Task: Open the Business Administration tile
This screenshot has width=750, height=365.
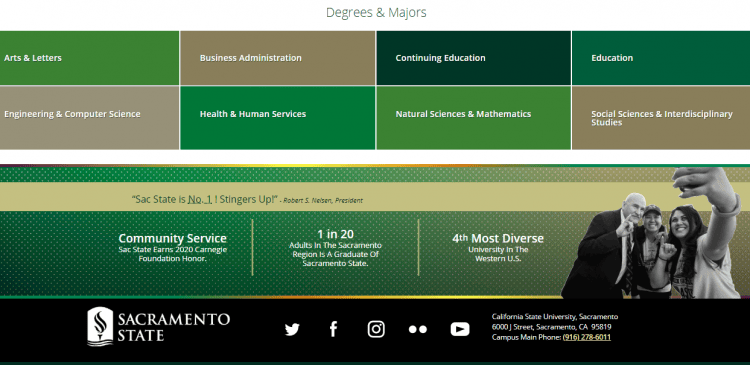Action: [278, 58]
